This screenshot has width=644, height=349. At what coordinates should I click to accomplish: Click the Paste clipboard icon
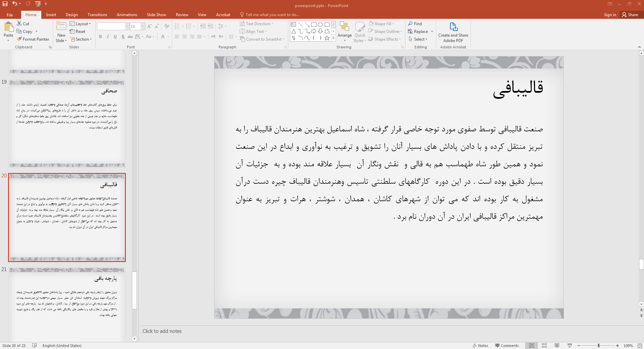pyautogui.click(x=8, y=27)
